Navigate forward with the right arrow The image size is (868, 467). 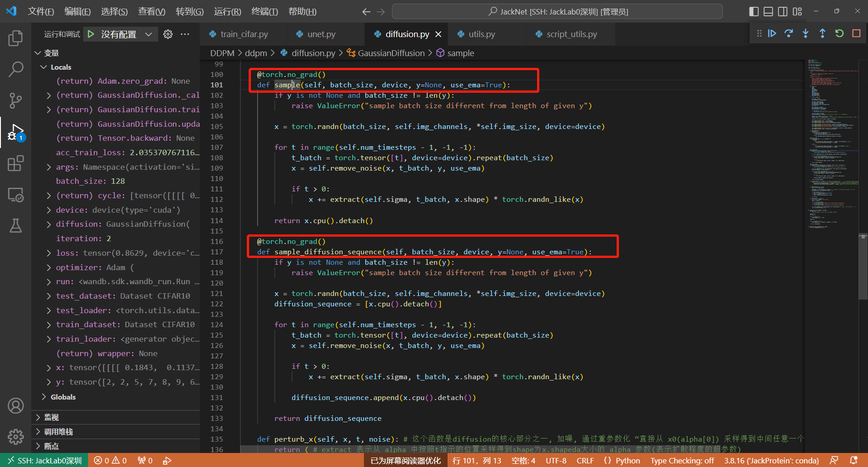pyautogui.click(x=381, y=12)
